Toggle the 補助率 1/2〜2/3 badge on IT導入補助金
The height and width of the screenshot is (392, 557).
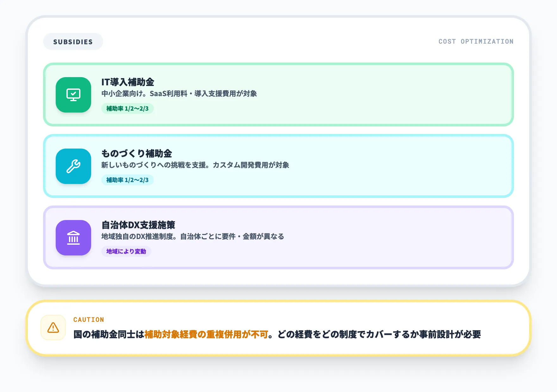click(x=127, y=108)
